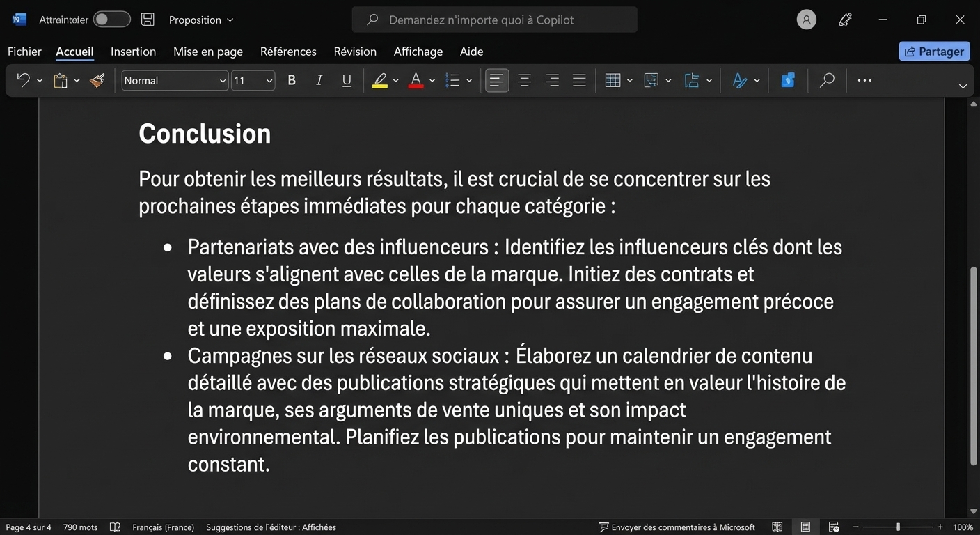Select the Format Painter brush

point(97,81)
